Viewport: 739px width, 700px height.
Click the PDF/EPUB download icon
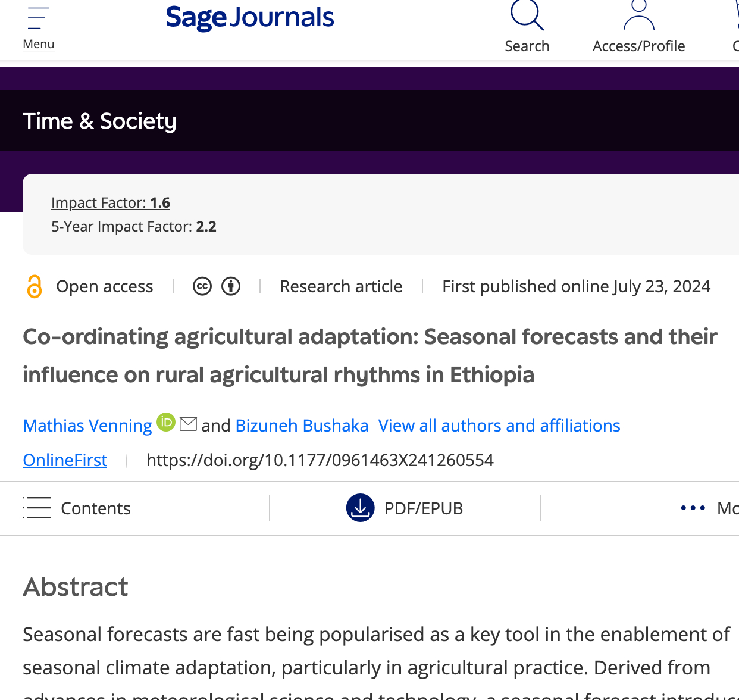coord(360,508)
